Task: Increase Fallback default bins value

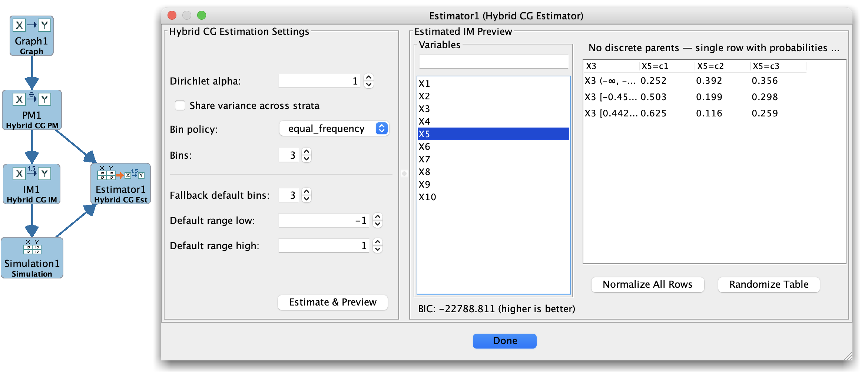Action: (x=307, y=192)
